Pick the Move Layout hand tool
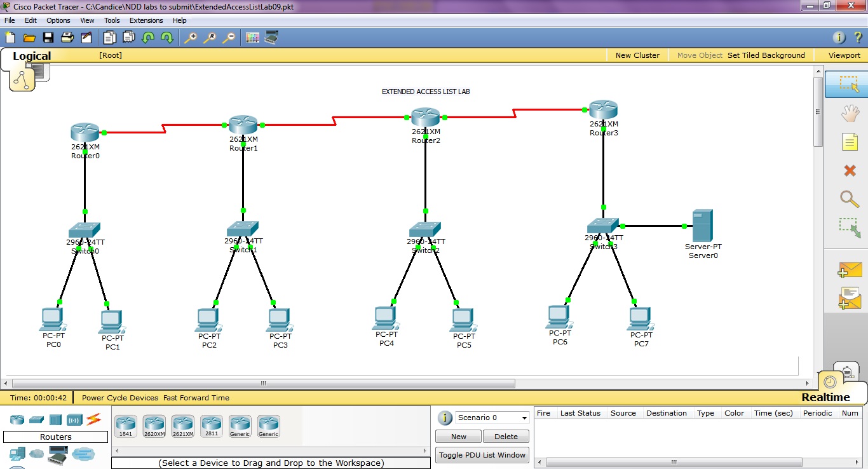 point(850,114)
